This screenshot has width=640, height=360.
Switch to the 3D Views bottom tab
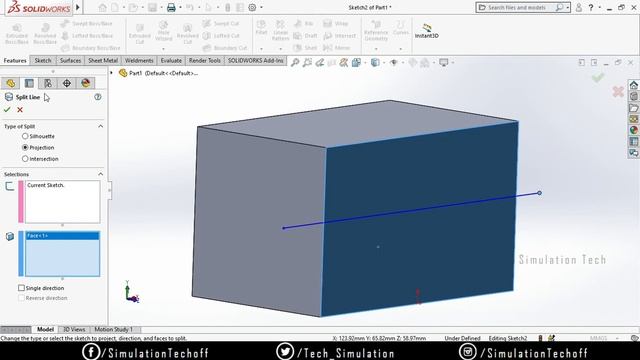point(74,329)
